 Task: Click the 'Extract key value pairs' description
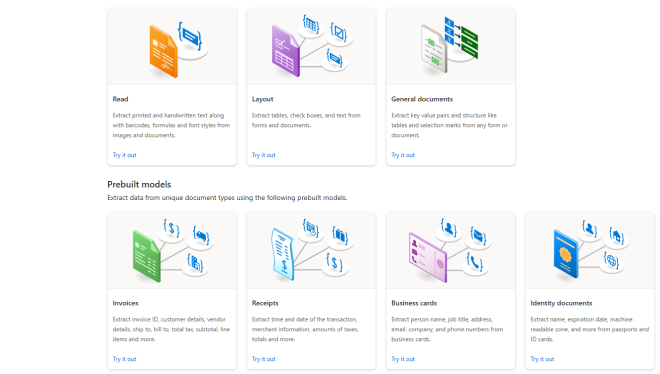point(450,125)
